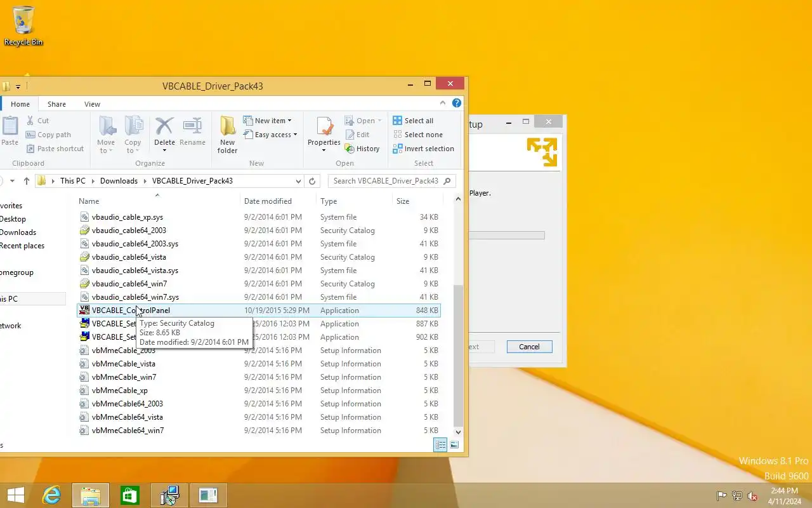Click Invert selection in ribbon
Screen dimensions: 812x508
coord(423,149)
